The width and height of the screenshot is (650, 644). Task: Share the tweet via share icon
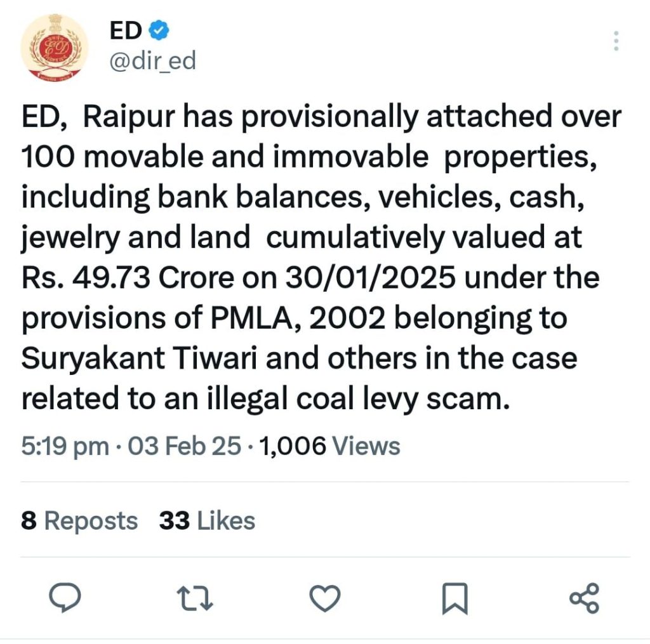[584, 597]
